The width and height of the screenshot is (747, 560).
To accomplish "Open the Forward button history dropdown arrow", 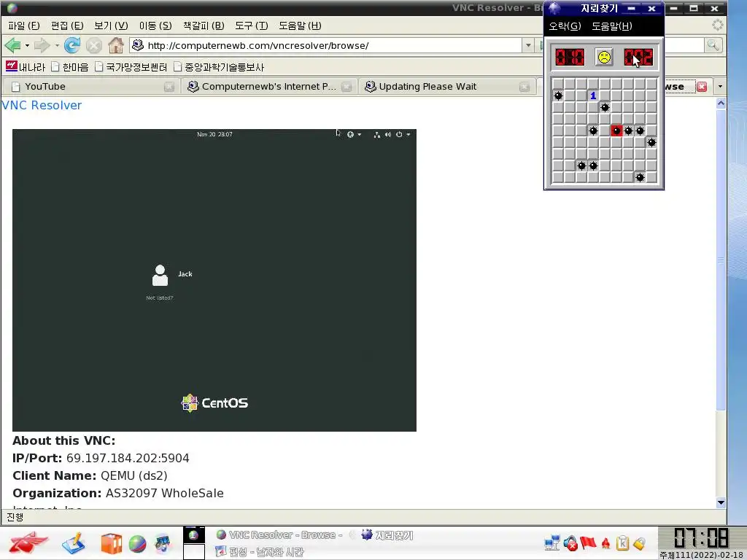I will [x=57, y=46].
